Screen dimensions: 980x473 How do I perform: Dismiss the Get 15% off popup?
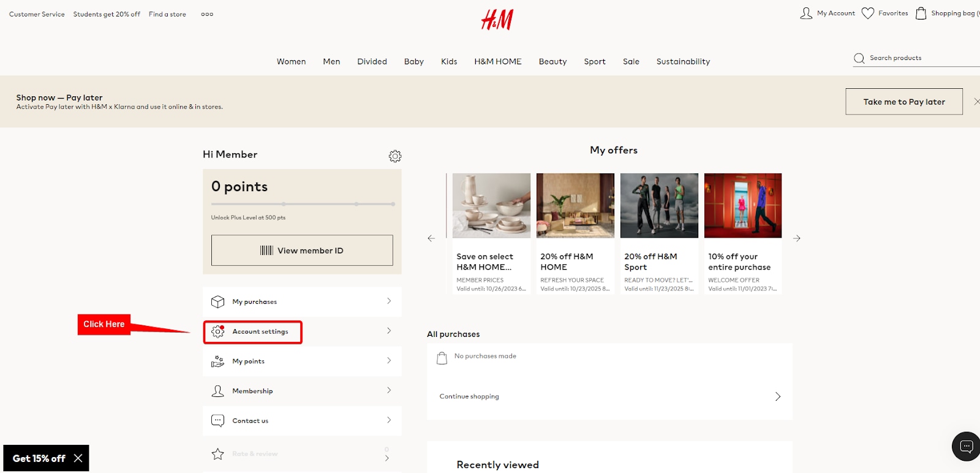78,458
